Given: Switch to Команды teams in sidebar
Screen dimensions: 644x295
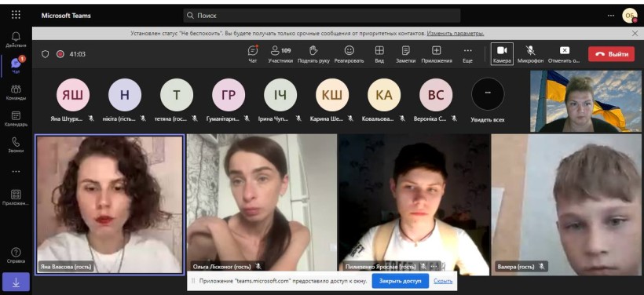Looking at the screenshot, I should 16,93.
